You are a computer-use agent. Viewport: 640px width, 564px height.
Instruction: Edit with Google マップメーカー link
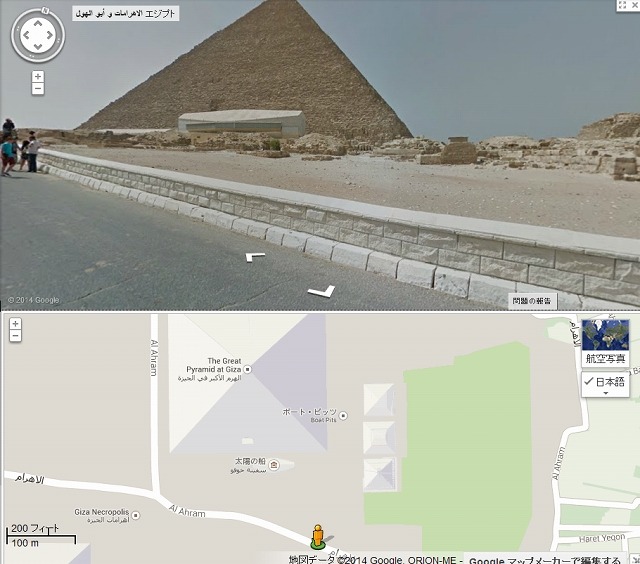point(544,560)
